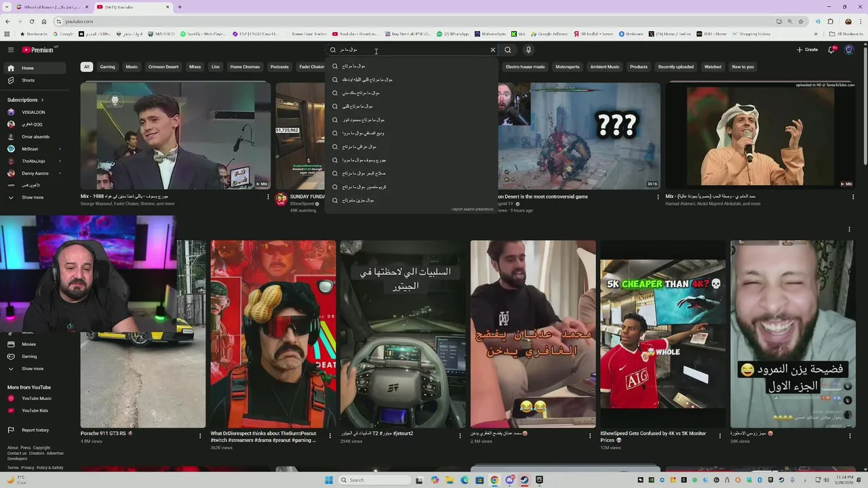Select the Watched filter chip

(x=713, y=66)
